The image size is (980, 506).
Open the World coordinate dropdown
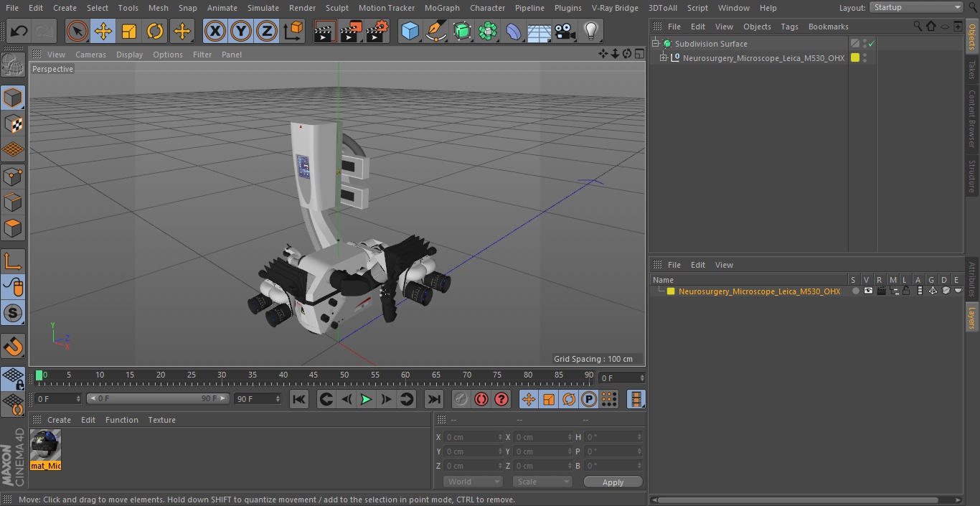(473, 482)
